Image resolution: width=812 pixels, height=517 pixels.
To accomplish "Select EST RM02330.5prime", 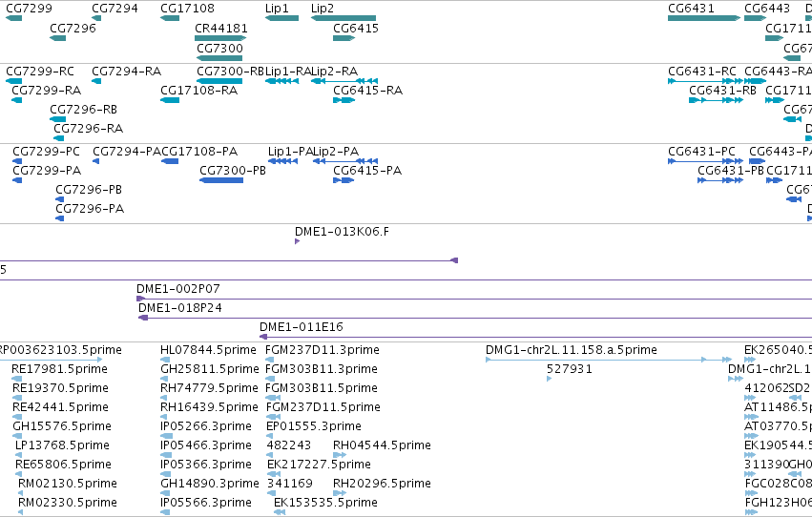I will click(x=20, y=513).
